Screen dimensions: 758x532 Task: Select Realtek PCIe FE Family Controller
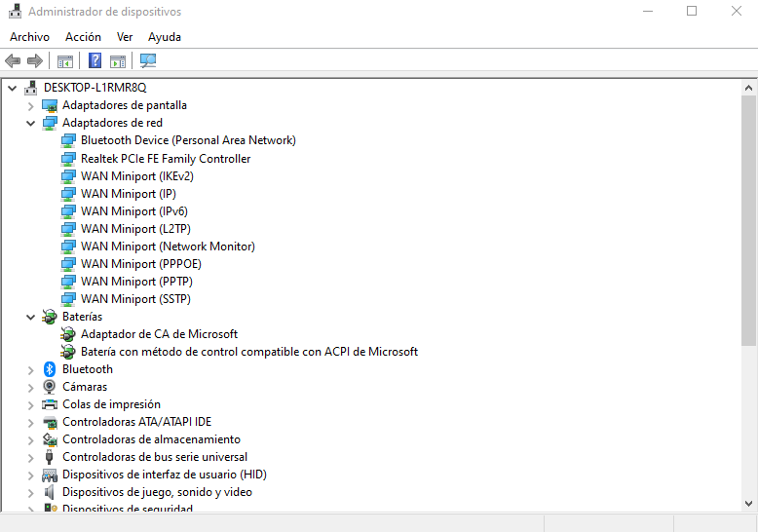pyautogui.click(x=166, y=159)
